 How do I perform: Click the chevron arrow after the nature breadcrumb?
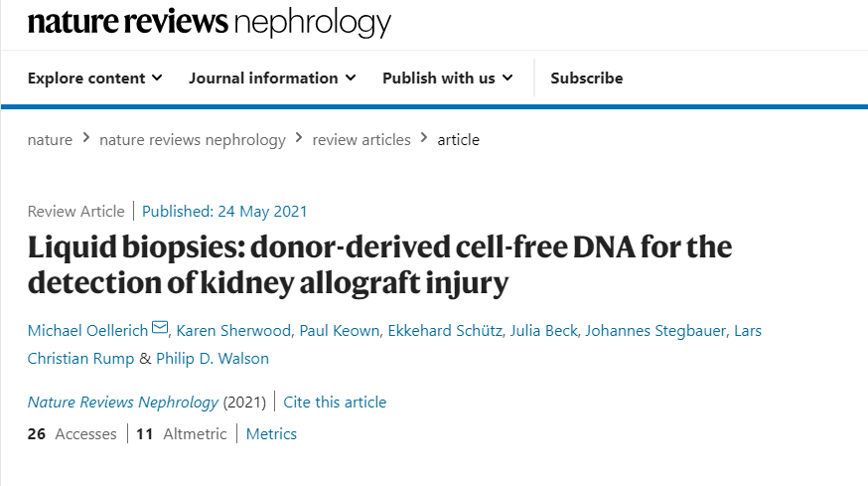[x=86, y=139]
